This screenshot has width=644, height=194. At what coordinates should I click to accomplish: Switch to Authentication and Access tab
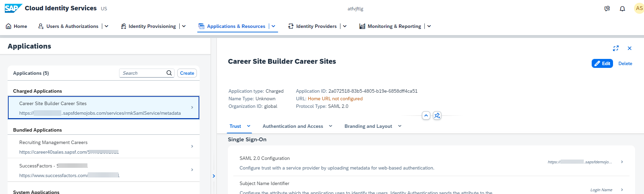(x=293, y=126)
